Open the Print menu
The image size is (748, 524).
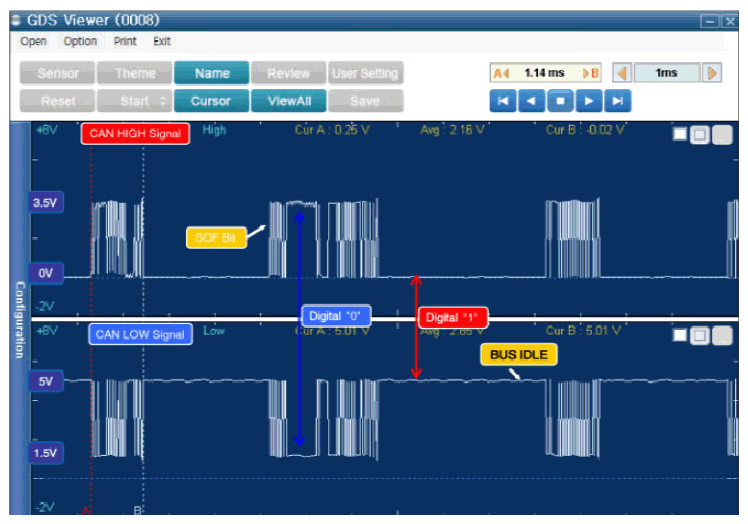tap(125, 42)
